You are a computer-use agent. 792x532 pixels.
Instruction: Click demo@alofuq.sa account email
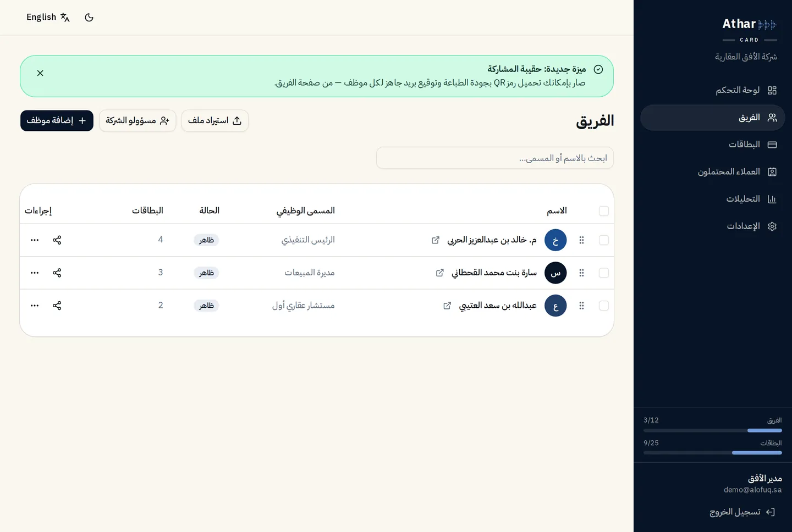(x=752, y=490)
